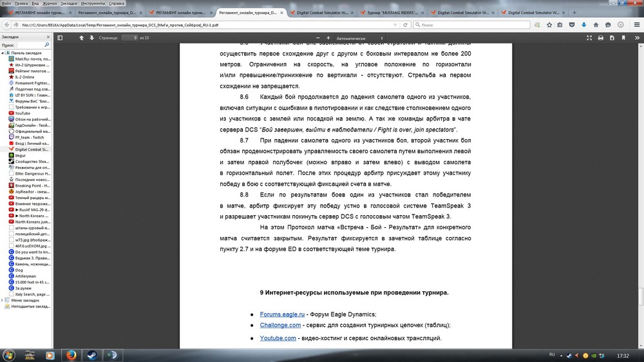Open the Правка menu

(x=21, y=3)
